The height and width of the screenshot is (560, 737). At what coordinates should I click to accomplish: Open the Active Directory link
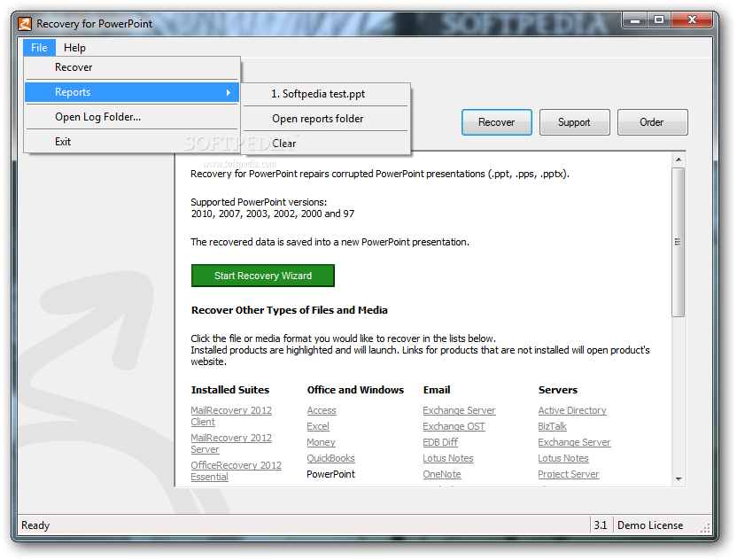coord(572,410)
